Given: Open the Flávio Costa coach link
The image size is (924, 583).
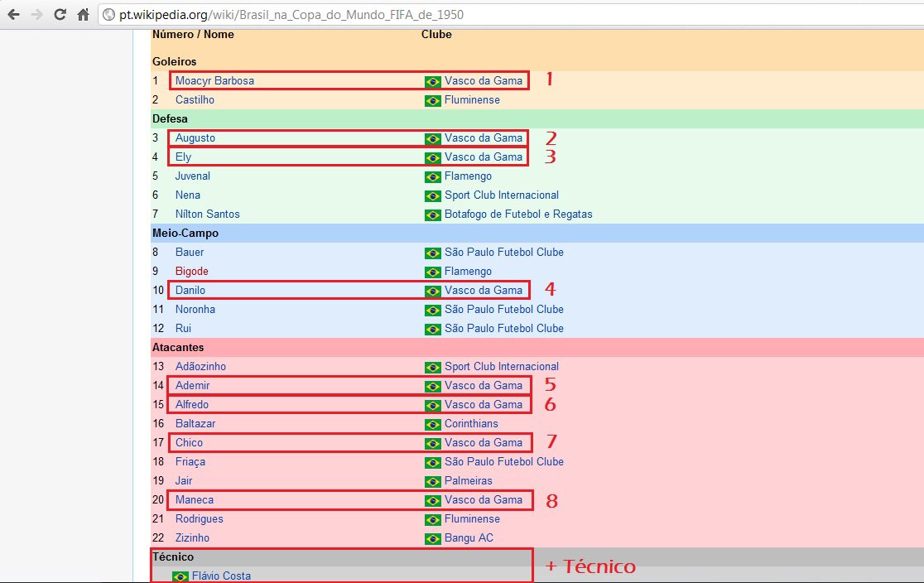Looking at the screenshot, I should pyautogui.click(x=221, y=576).
